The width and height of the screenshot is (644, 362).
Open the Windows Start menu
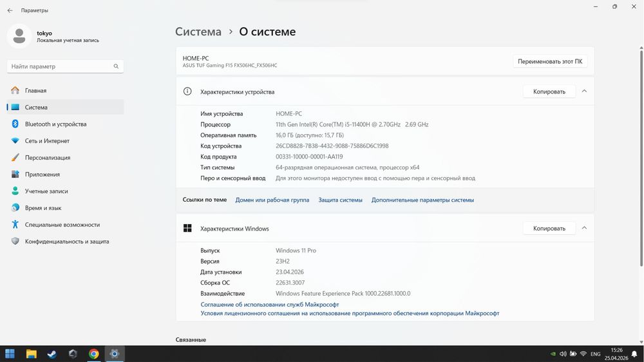click(x=10, y=354)
